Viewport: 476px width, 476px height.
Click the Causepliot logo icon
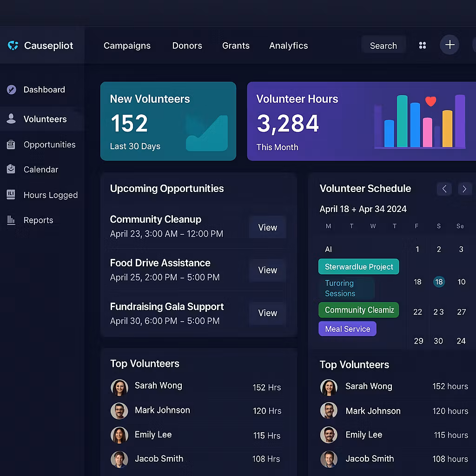13,46
